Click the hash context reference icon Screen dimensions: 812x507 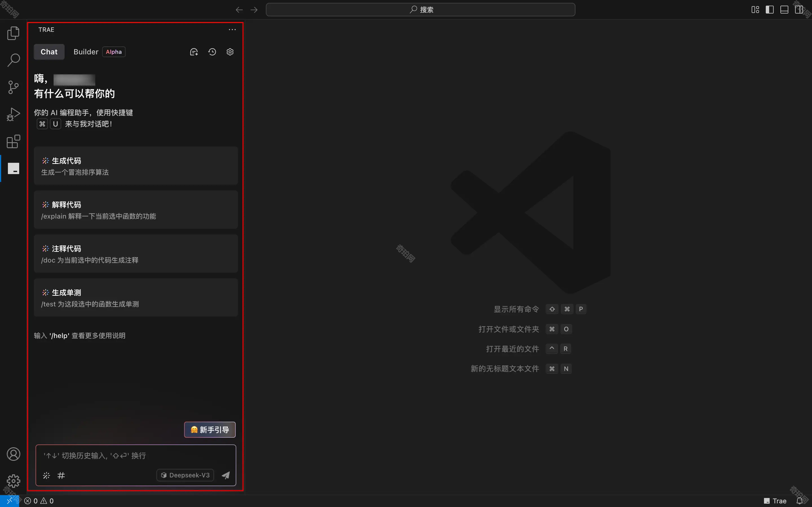[x=61, y=475]
